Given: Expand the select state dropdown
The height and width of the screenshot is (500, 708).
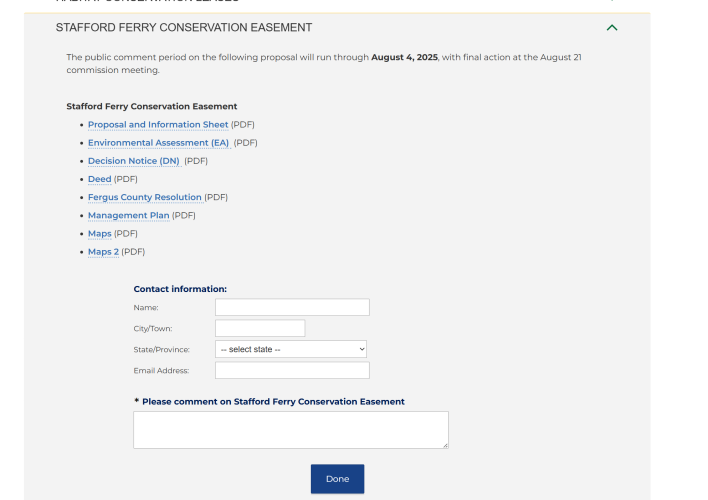Looking at the screenshot, I should (x=291, y=349).
